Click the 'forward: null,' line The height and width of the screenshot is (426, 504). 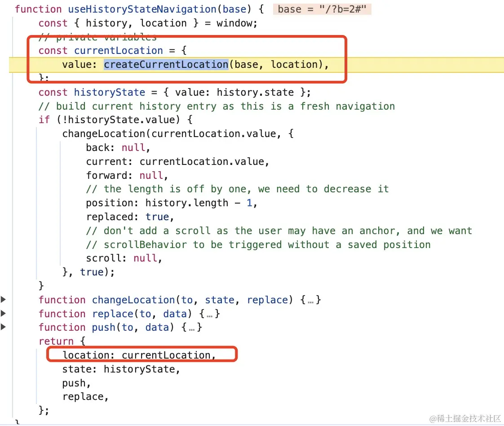click(x=127, y=176)
